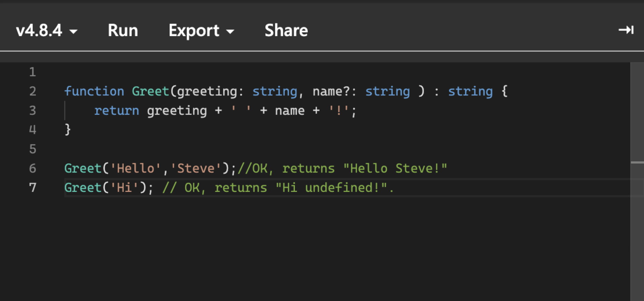Screen dimensions: 644x301
Task: Click line number 1 in the gutter
Action: click(x=33, y=72)
